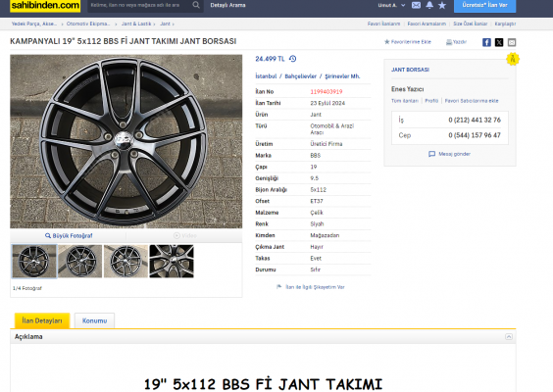Click seller name Enes Yazıcı
The image size is (553, 392).
point(407,89)
